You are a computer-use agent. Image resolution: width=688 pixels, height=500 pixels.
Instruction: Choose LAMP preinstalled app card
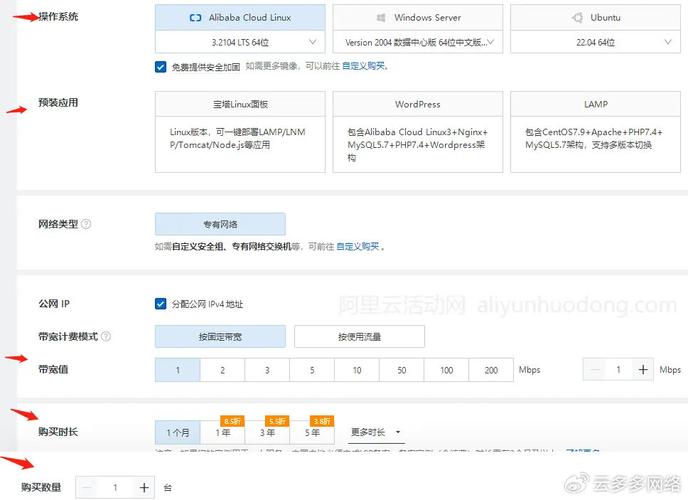click(595, 132)
